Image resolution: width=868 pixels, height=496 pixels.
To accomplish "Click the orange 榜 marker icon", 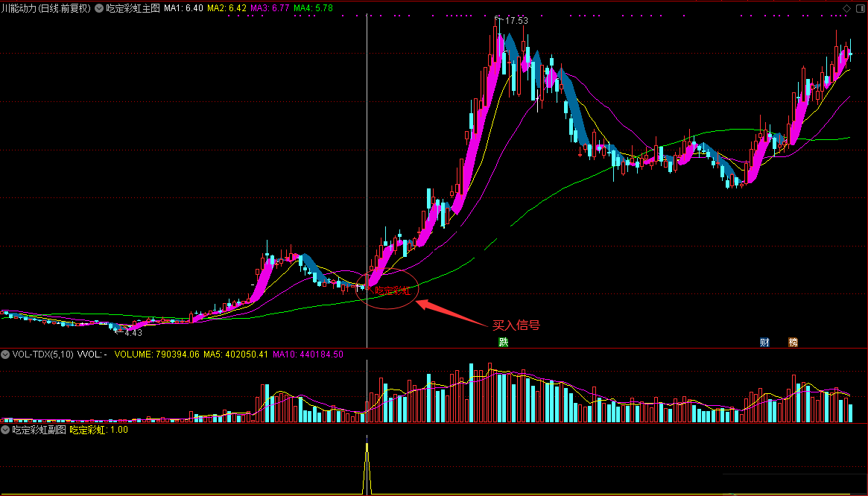I will click(x=793, y=343).
